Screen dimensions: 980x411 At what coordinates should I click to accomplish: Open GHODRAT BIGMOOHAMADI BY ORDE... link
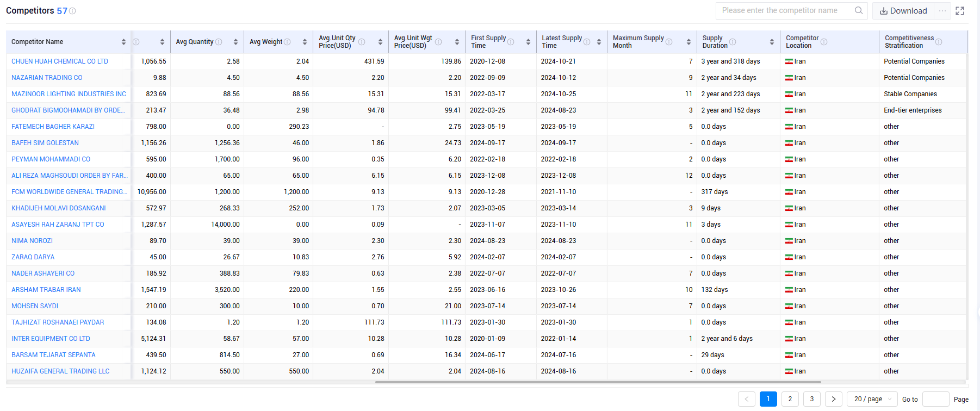pos(68,110)
